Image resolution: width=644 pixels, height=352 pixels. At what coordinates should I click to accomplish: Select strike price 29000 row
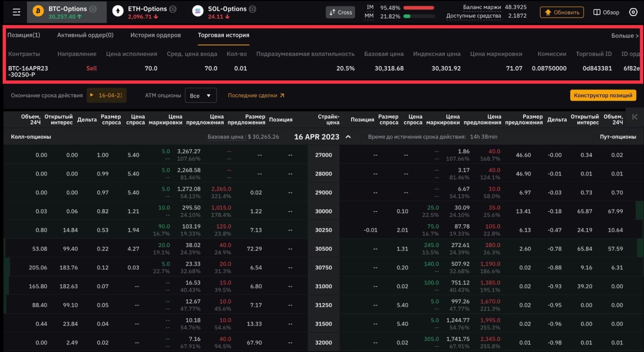point(323,192)
